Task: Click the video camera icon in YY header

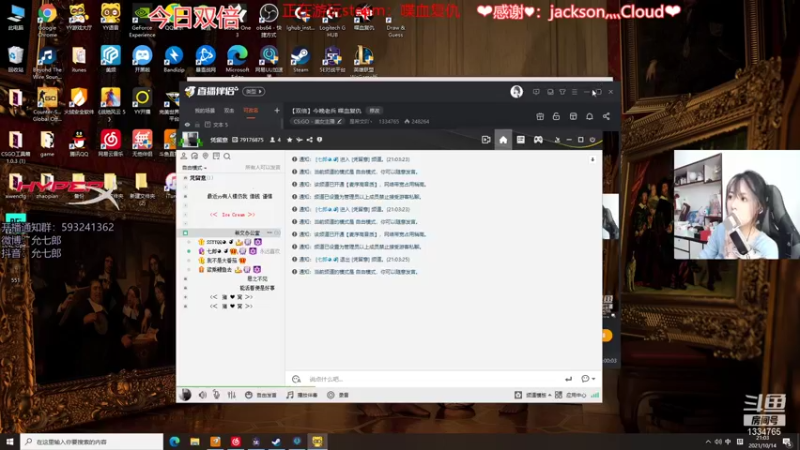Action: pyautogui.click(x=486, y=140)
